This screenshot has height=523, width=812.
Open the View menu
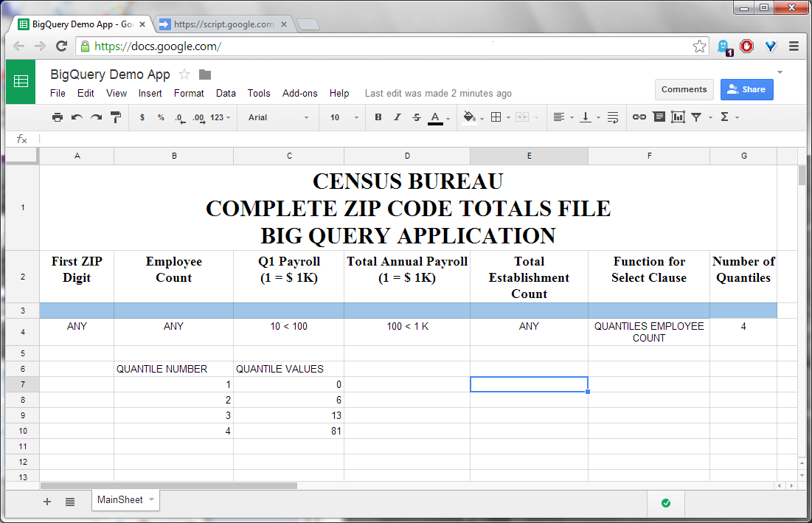[x=117, y=93]
